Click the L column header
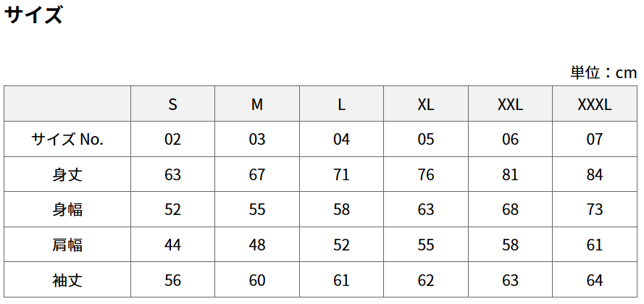This screenshot has height=304, width=644. tap(341, 104)
